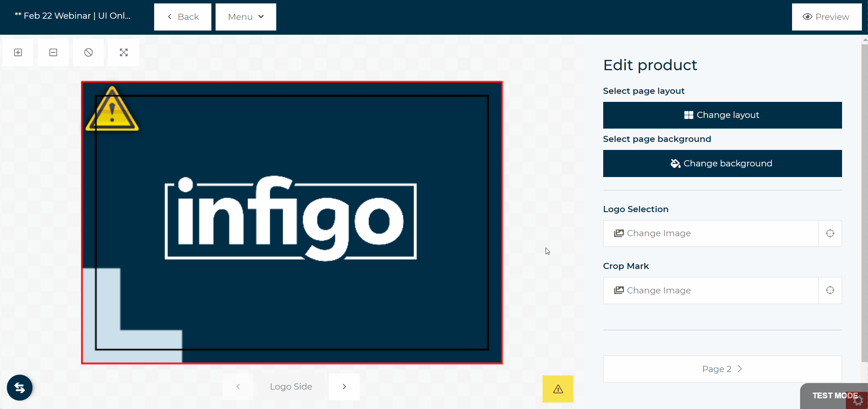Go to Page 2
868x409 pixels.
pyautogui.click(x=722, y=369)
